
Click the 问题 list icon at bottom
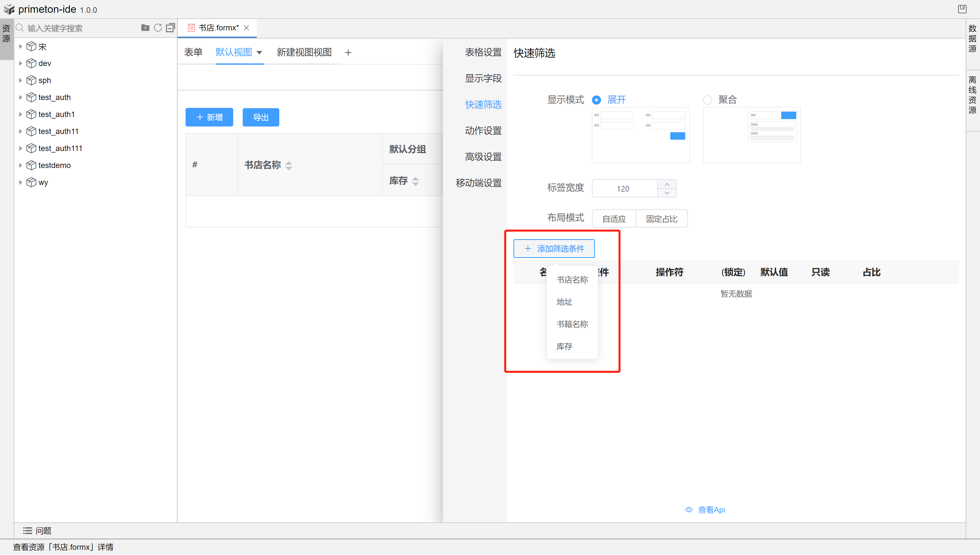pos(27,530)
